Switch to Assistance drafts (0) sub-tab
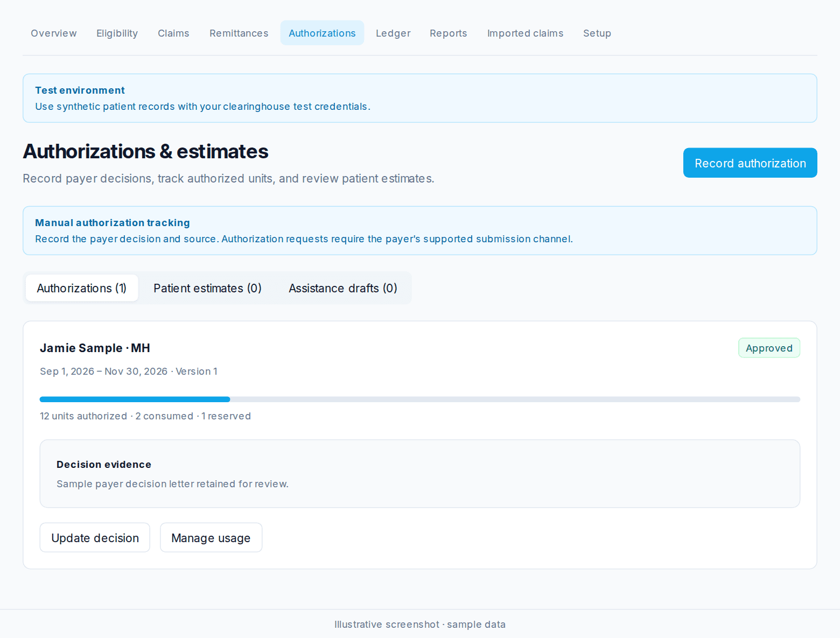840x638 pixels. tap(343, 288)
